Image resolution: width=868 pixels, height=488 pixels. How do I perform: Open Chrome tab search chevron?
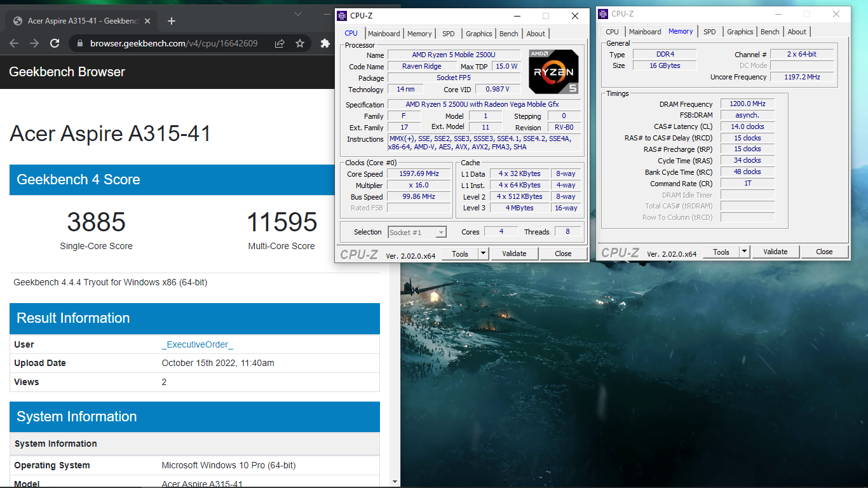click(298, 14)
